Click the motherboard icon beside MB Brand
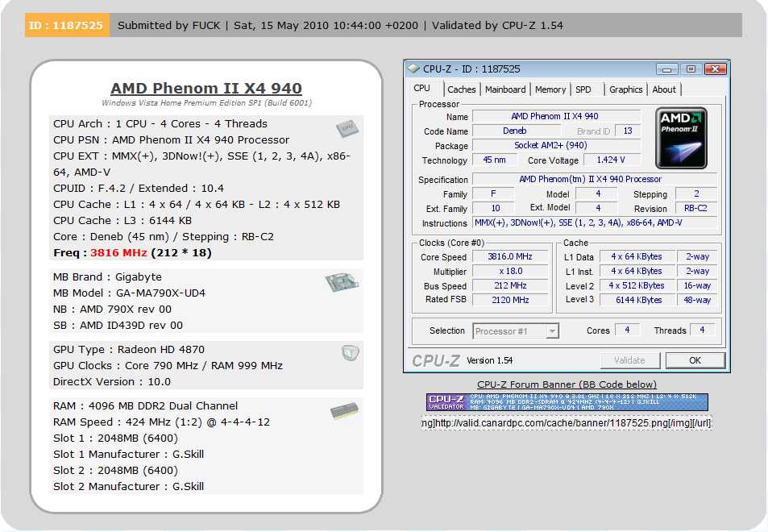 pyautogui.click(x=342, y=282)
